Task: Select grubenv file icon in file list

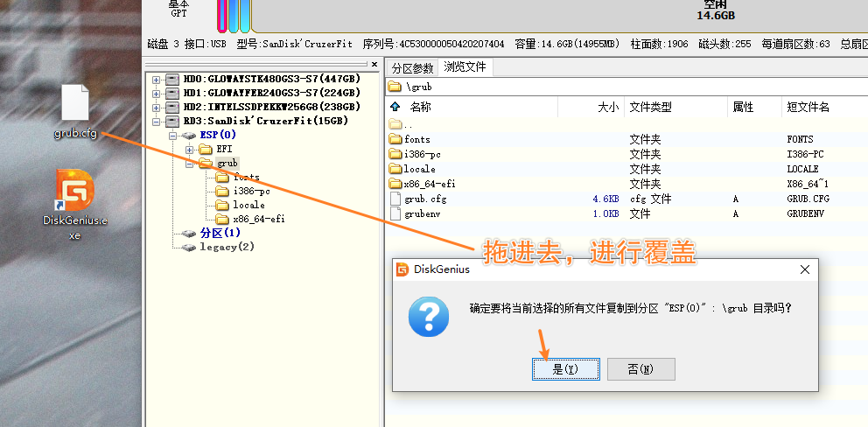Action: pos(395,213)
